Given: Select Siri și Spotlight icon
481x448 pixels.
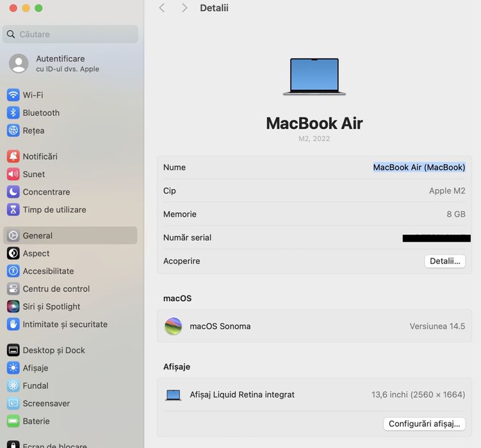Looking at the screenshot, I should pos(13,306).
